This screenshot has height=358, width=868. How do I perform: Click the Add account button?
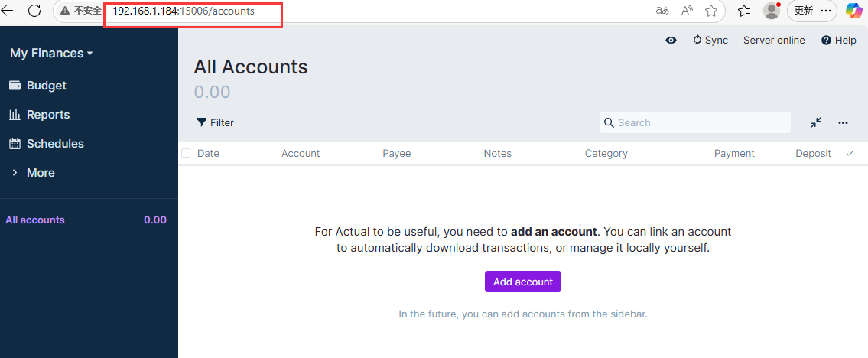(x=523, y=282)
